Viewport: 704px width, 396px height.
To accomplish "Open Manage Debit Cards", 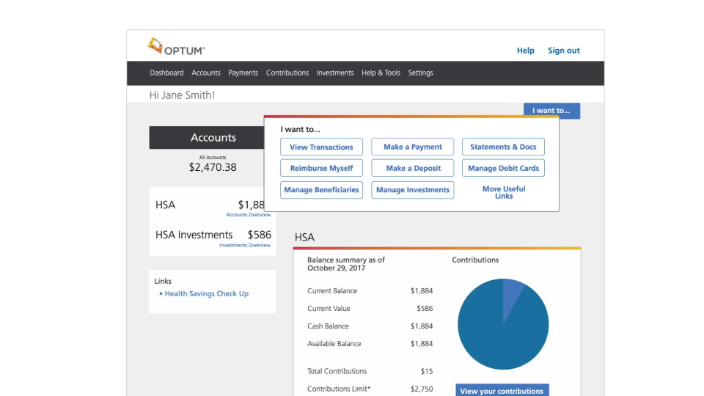I will [x=503, y=168].
